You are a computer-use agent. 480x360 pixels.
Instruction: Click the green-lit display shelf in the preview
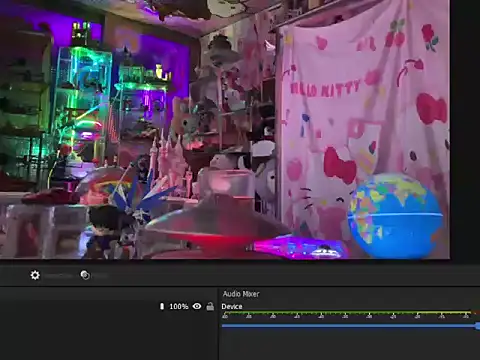[x=83, y=100]
